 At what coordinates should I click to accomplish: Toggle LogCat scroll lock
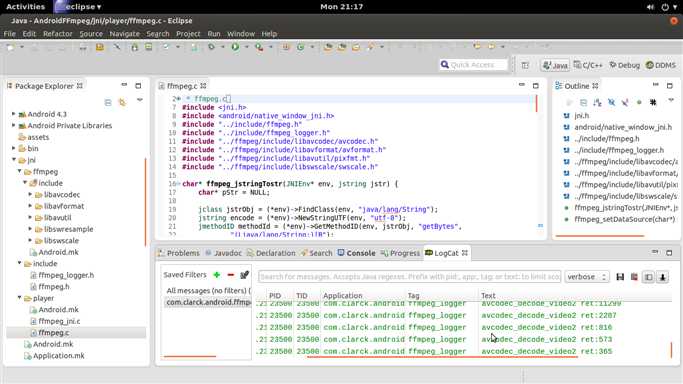(663, 277)
